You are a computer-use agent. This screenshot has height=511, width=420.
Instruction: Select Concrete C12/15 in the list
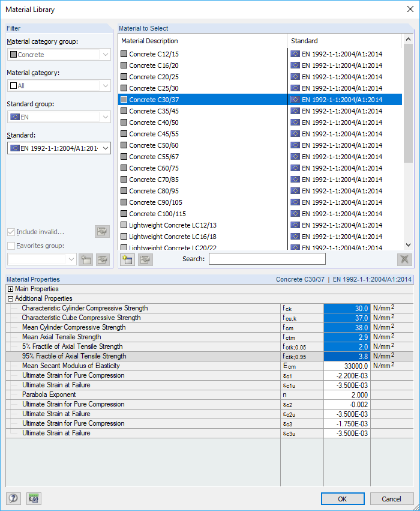(x=260, y=54)
